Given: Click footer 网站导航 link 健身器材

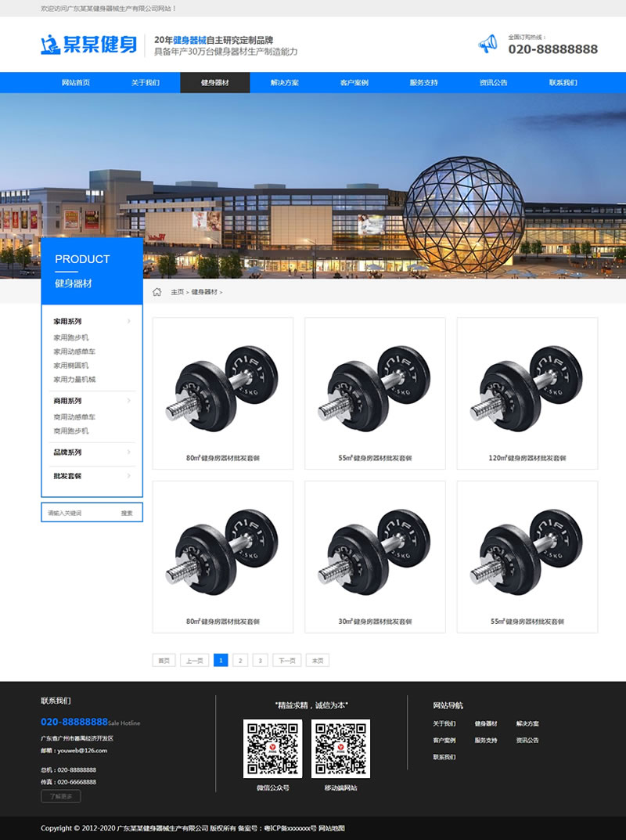Looking at the screenshot, I should pyautogui.click(x=486, y=724).
